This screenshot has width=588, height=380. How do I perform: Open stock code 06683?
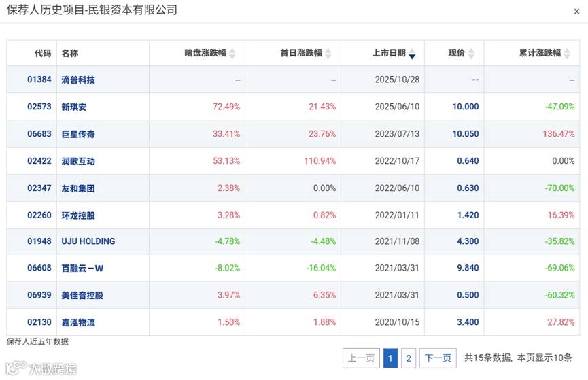pos(39,133)
